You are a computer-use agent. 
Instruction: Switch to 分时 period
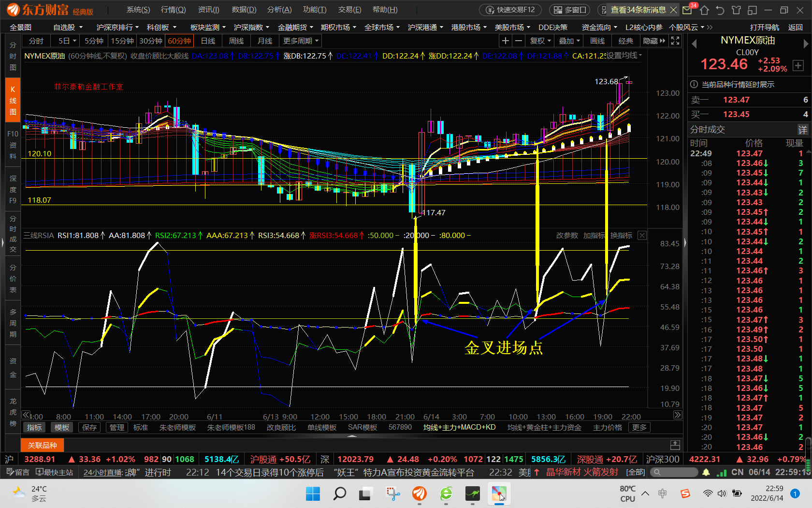(x=36, y=41)
